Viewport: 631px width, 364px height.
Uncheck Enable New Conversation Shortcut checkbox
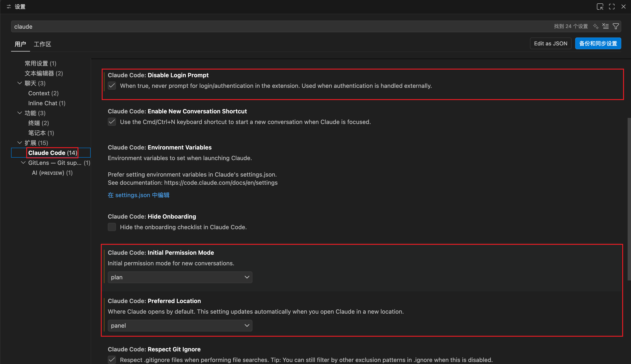click(x=112, y=122)
